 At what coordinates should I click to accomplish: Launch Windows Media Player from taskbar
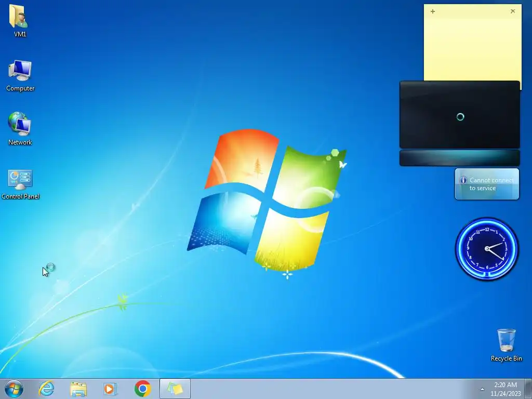110,389
